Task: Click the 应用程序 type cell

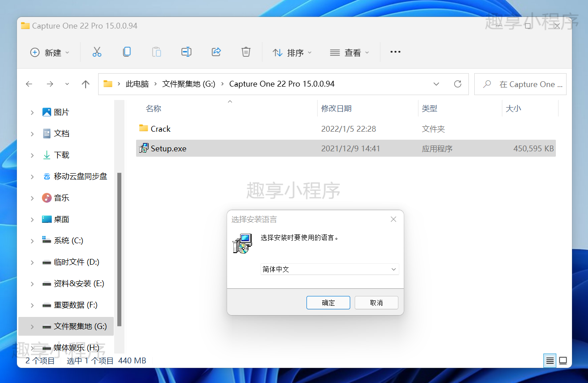Action: [x=437, y=148]
